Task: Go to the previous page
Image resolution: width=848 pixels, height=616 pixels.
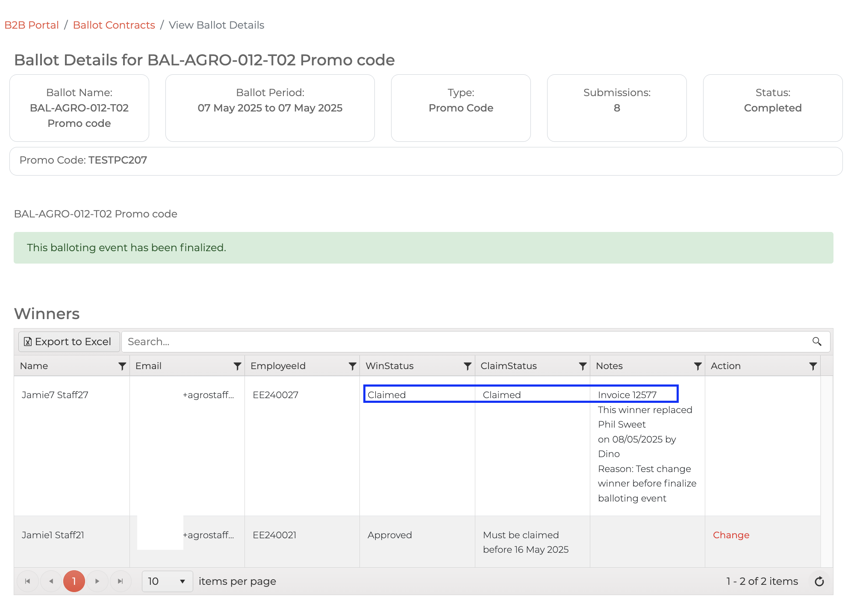Action: coord(51,581)
